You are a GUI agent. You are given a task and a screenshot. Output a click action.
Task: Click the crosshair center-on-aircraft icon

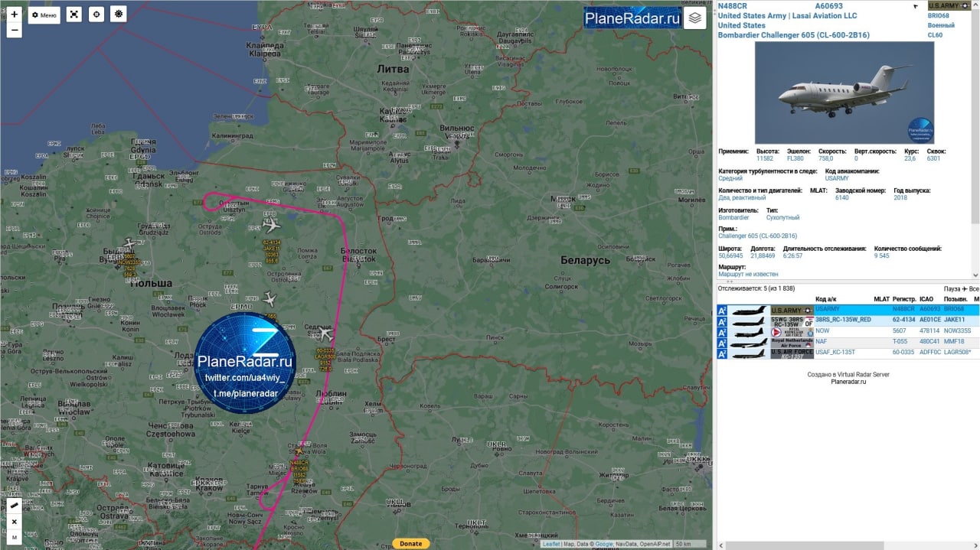click(x=96, y=15)
